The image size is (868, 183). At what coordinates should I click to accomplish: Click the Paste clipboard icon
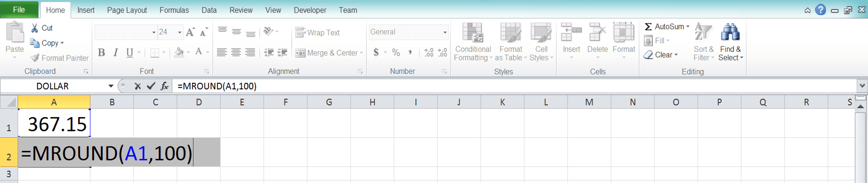click(14, 33)
